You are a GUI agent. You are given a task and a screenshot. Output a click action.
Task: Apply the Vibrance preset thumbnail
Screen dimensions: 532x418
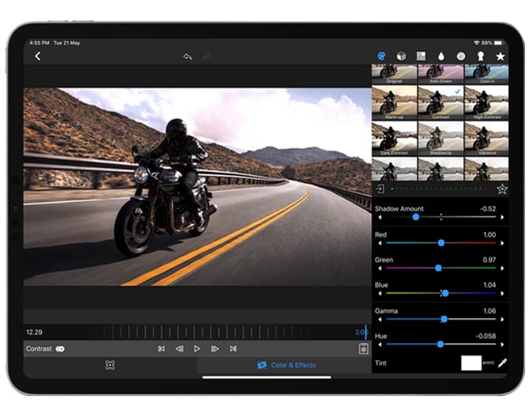(x=486, y=139)
